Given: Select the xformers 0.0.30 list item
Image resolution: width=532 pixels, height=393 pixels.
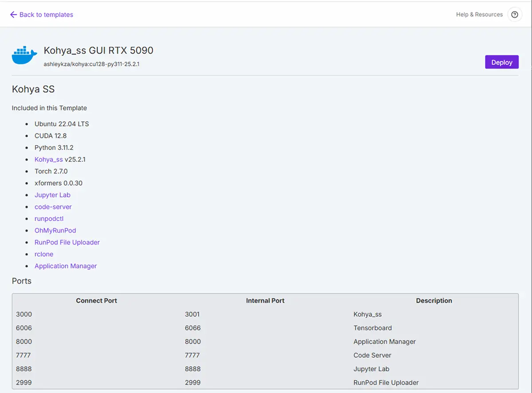Looking at the screenshot, I should tap(59, 183).
